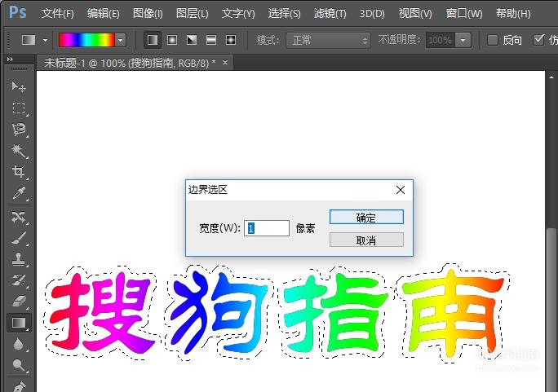The height and width of the screenshot is (392, 558).
Task: Click the scroll up arrow of canvas
Action: coord(551,76)
